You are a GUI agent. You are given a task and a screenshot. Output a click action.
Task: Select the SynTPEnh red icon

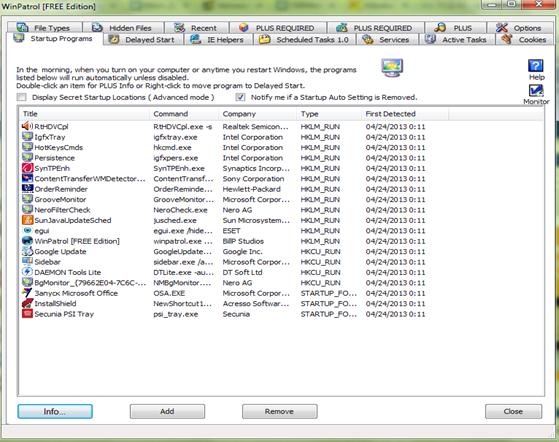click(27, 168)
